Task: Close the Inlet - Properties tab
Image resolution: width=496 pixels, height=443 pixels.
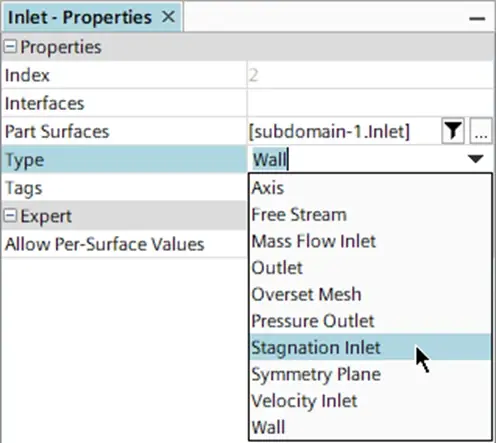Action: [x=168, y=17]
